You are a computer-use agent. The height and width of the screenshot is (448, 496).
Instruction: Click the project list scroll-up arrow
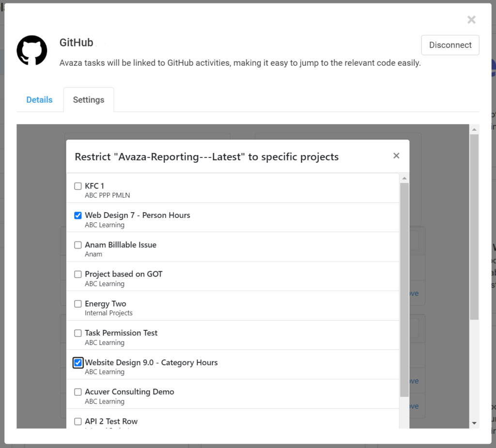coord(404,178)
